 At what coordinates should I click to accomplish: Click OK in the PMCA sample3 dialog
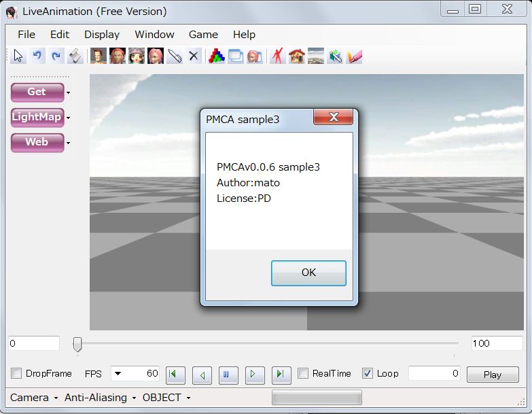pyautogui.click(x=308, y=273)
